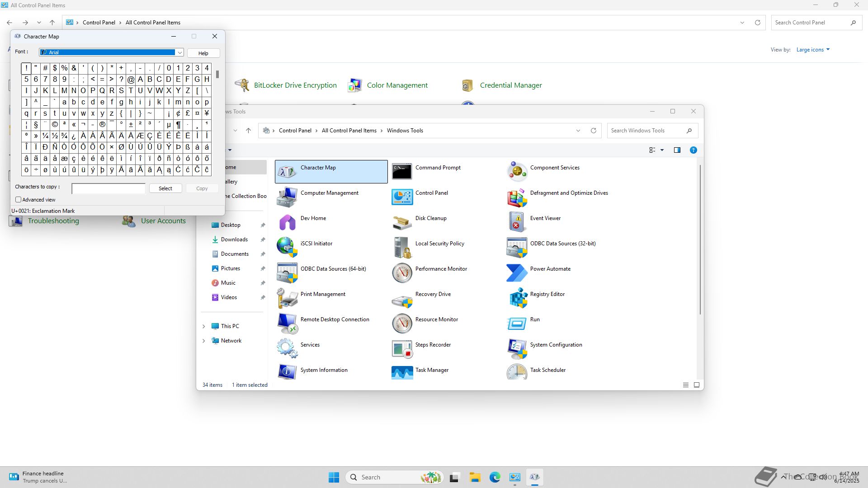Expand the This PC tree node
Screen dimensions: 868x488
coord(203,326)
